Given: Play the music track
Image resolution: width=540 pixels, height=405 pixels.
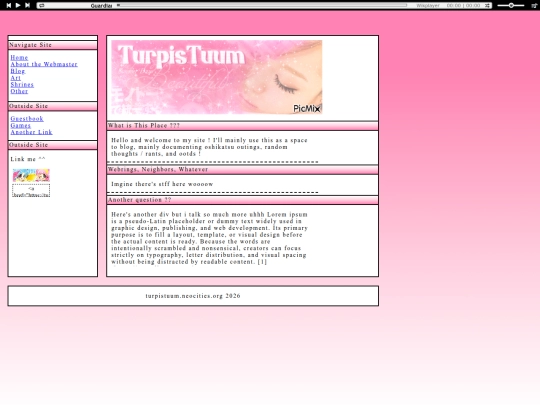Looking at the screenshot, I should pos(18,5).
